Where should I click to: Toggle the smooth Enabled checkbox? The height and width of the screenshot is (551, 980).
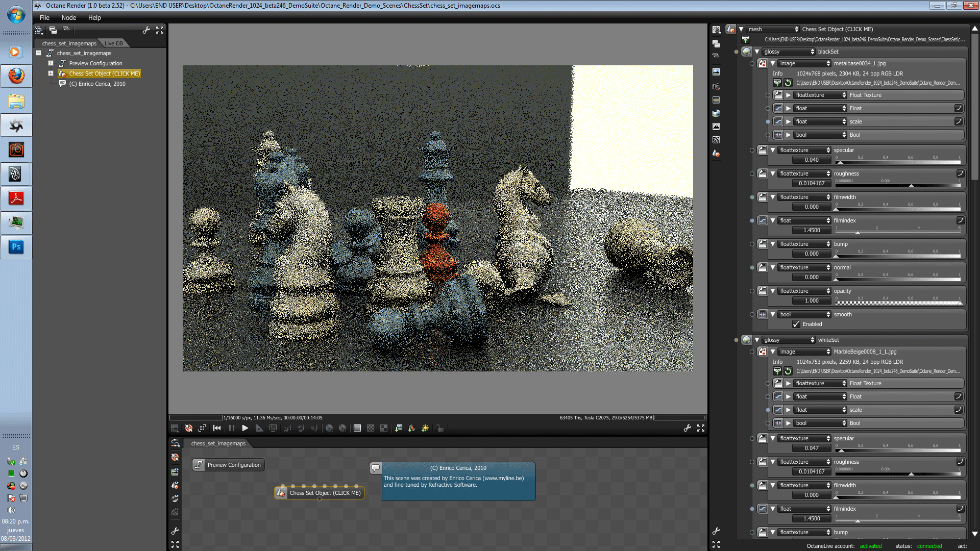(796, 324)
